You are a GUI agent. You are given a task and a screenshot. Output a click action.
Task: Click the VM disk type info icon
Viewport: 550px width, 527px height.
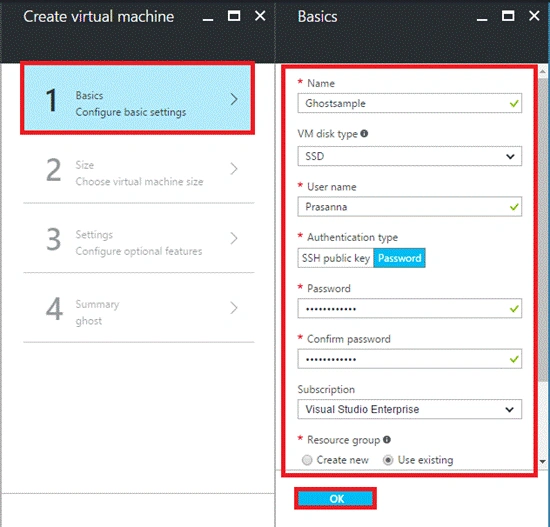click(364, 134)
